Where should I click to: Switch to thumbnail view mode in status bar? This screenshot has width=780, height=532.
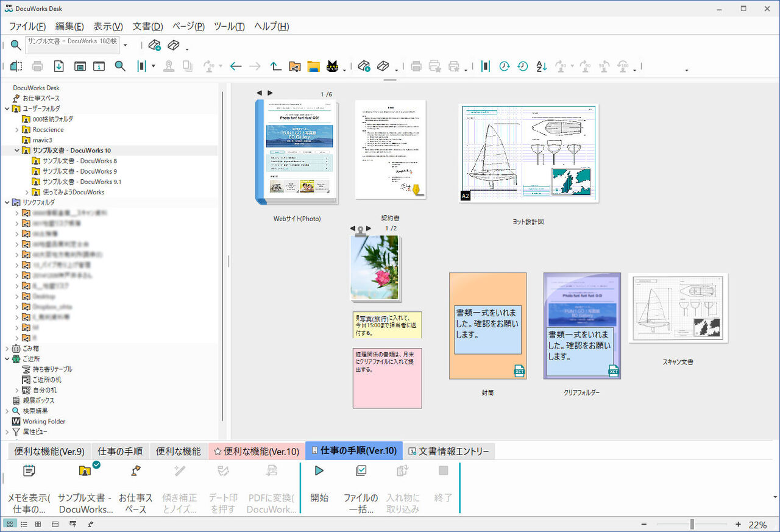[10, 524]
